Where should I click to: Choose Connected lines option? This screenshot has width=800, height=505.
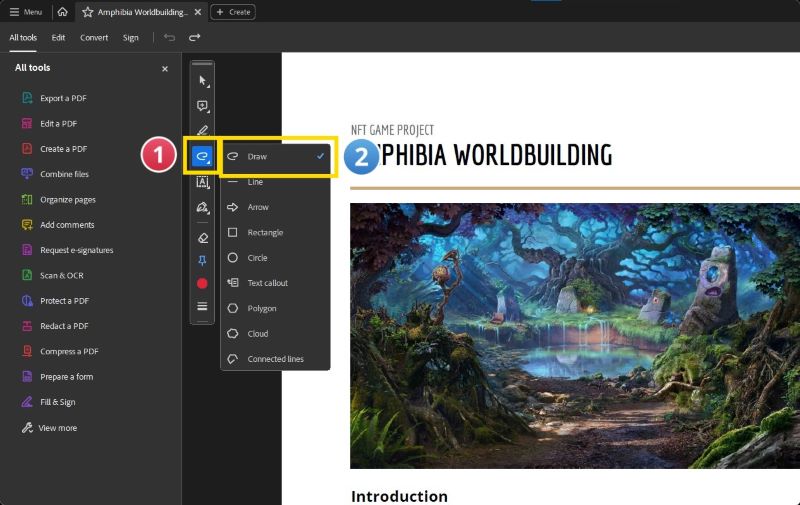click(x=276, y=359)
